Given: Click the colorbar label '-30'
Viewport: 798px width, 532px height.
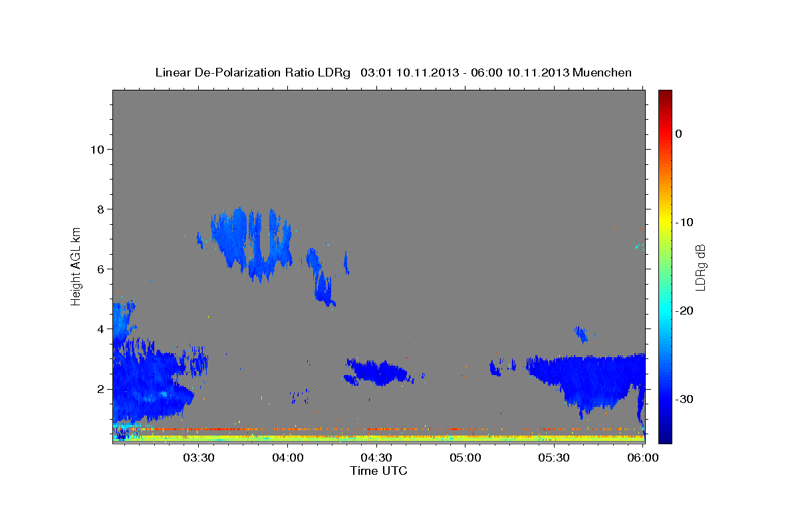Looking at the screenshot, I should (686, 399).
